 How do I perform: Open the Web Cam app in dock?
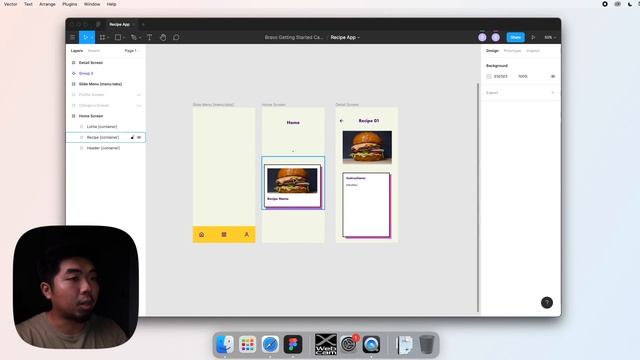(326, 344)
